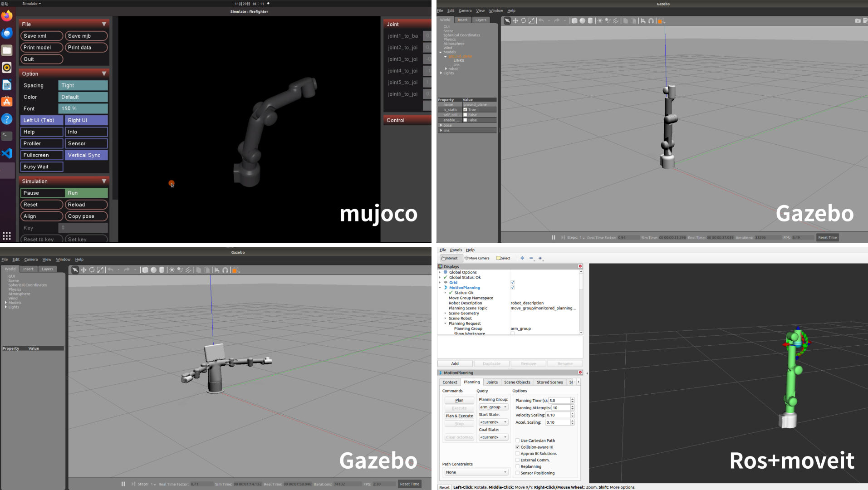Insert a box shape in two-armed robot Gazebo window
The width and height of the screenshot is (868, 490).
[x=145, y=270]
